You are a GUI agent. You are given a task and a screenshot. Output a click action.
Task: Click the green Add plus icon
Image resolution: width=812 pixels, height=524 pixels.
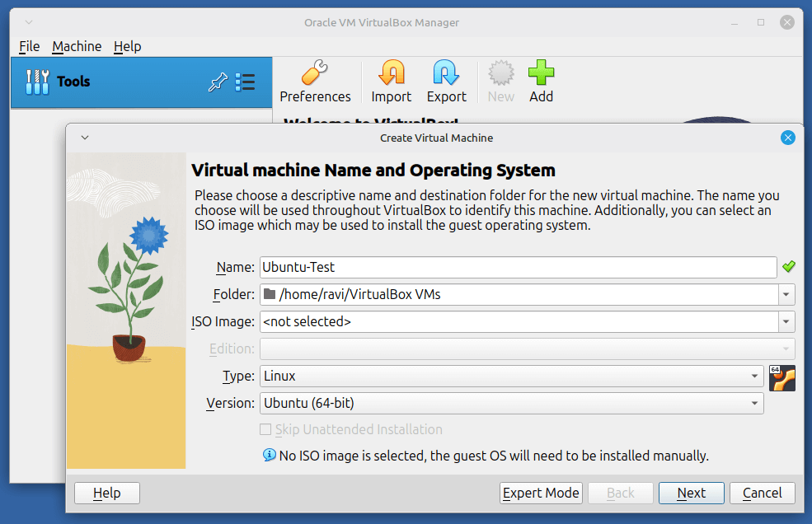coord(541,74)
